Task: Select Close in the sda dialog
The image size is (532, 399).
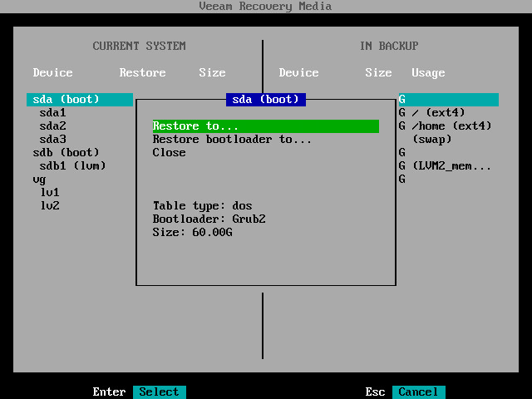Action: coord(169,153)
